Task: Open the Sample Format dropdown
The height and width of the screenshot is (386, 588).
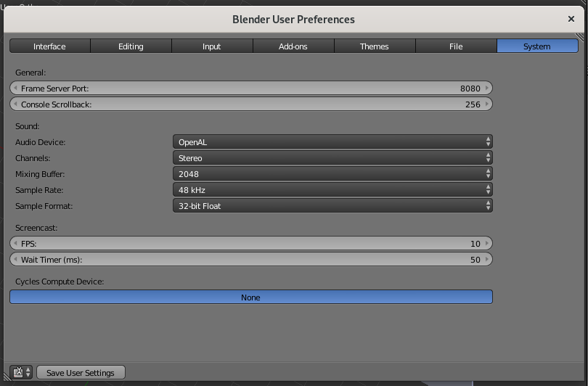Action: click(x=332, y=206)
